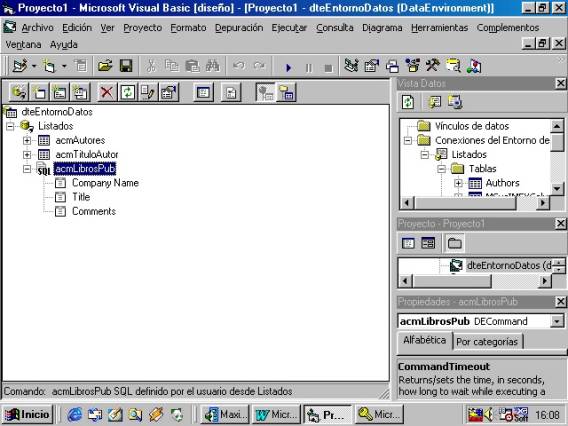Toggle Arrange by Connection view
This screenshot has height=426, width=568.
[x=266, y=92]
